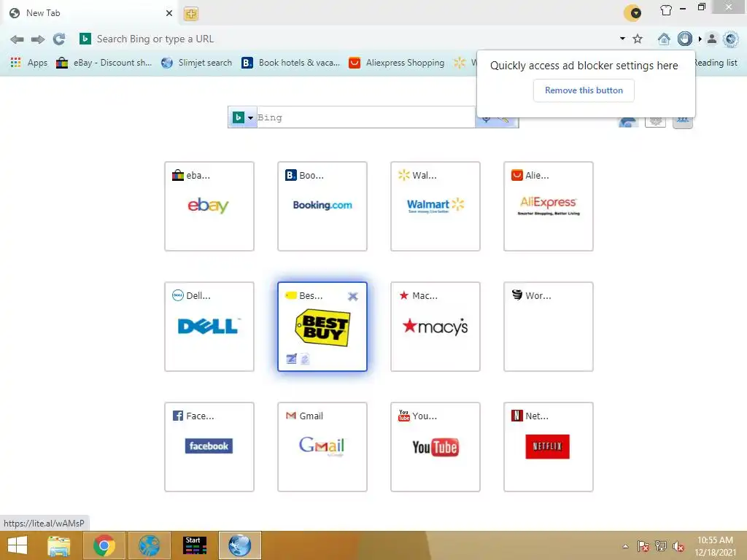The height and width of the screenshot is (560, 747).
Task: Go back with the browser back arrow
Action: point(17,39)
